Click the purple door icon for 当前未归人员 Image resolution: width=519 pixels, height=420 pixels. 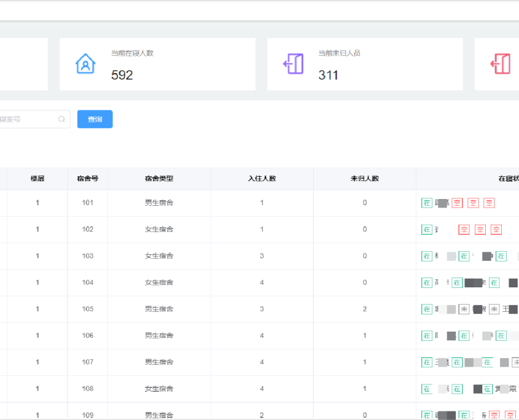(293, 63)
